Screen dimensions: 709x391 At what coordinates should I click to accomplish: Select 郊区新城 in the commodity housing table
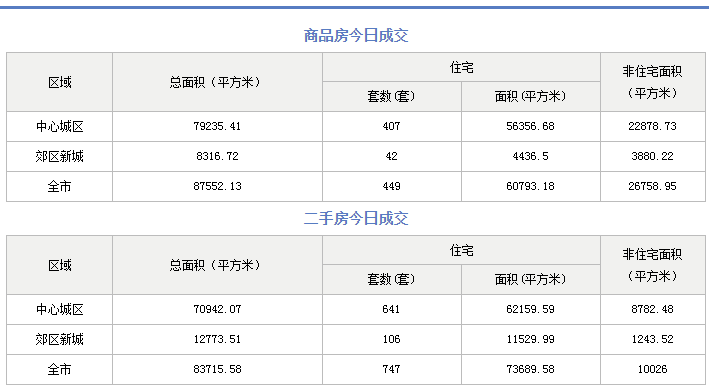coord(60,156)
